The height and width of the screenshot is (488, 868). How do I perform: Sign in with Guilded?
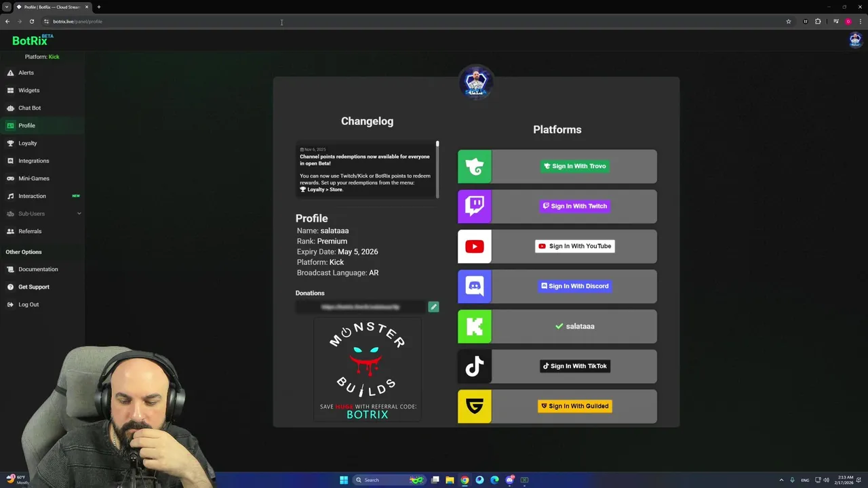coord(574,406)
